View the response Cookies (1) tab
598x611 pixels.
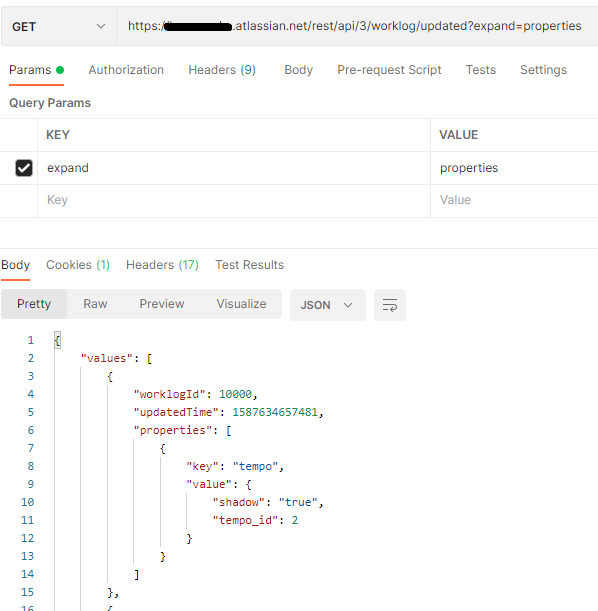78,265
